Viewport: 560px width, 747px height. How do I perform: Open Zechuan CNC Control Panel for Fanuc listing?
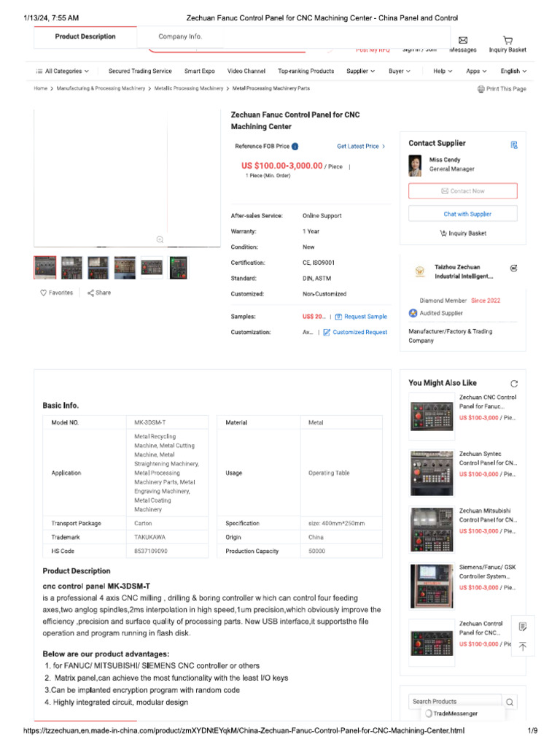point(488,402)
